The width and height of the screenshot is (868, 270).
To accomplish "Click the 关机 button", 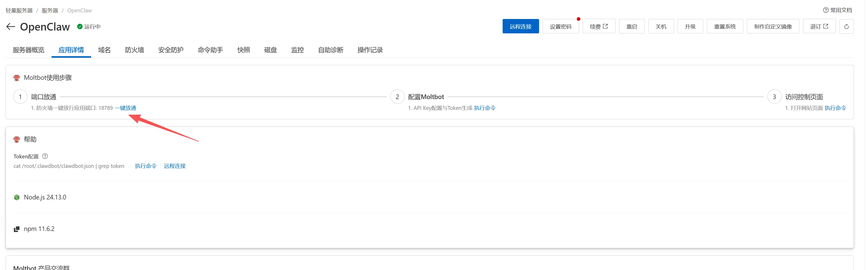I will coord(661,26).
